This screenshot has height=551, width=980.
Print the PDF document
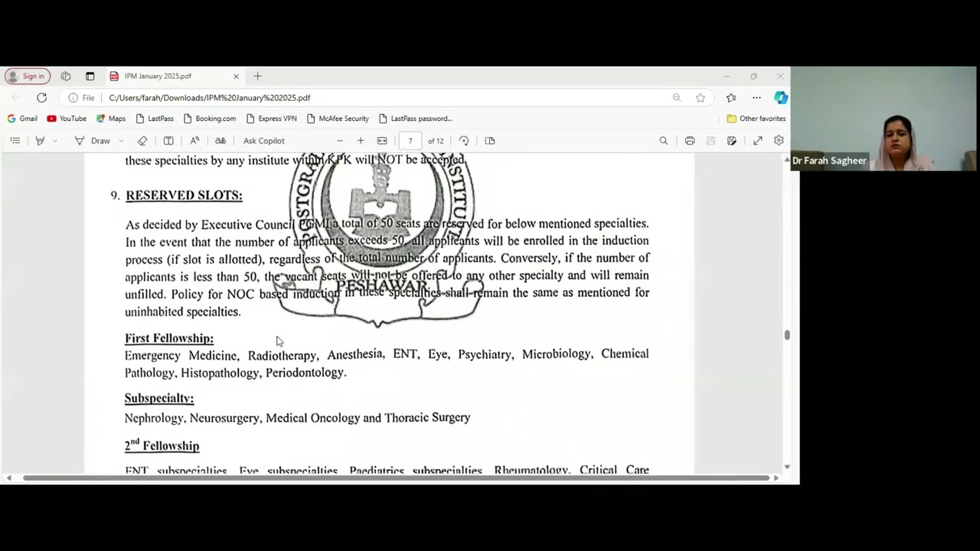[x=690, y=141]
